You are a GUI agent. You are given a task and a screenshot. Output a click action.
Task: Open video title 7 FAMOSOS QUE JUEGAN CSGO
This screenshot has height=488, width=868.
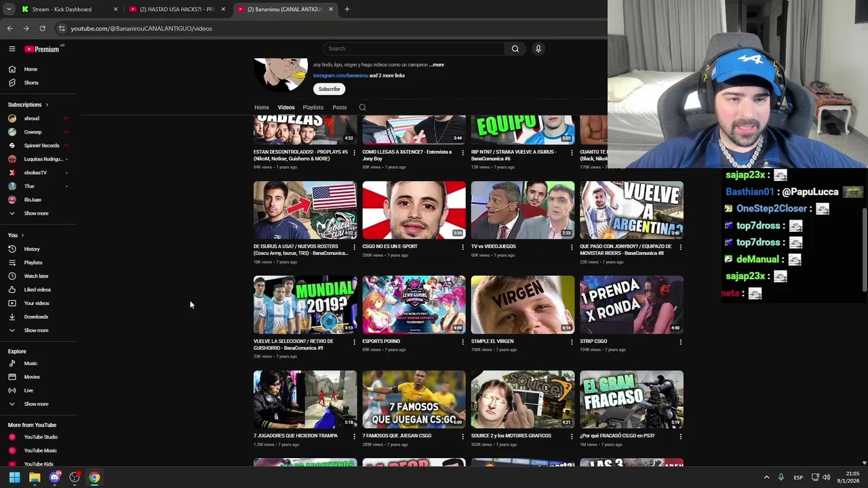(397, 436)
